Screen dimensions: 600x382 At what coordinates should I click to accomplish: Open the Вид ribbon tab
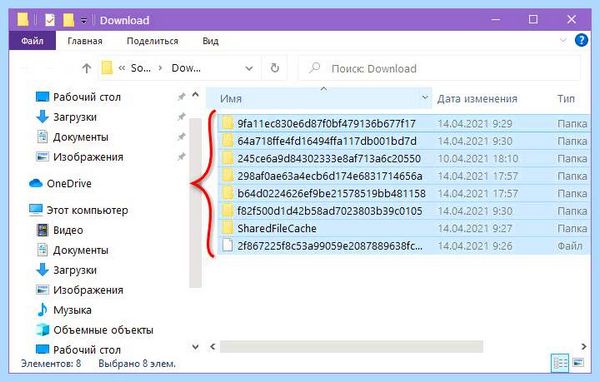(210, 41)
